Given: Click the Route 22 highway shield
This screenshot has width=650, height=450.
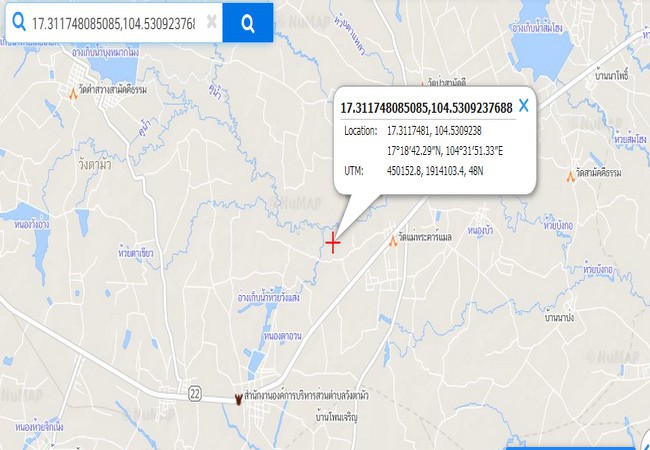Looking at the screenshot, I should coord(194,393).
